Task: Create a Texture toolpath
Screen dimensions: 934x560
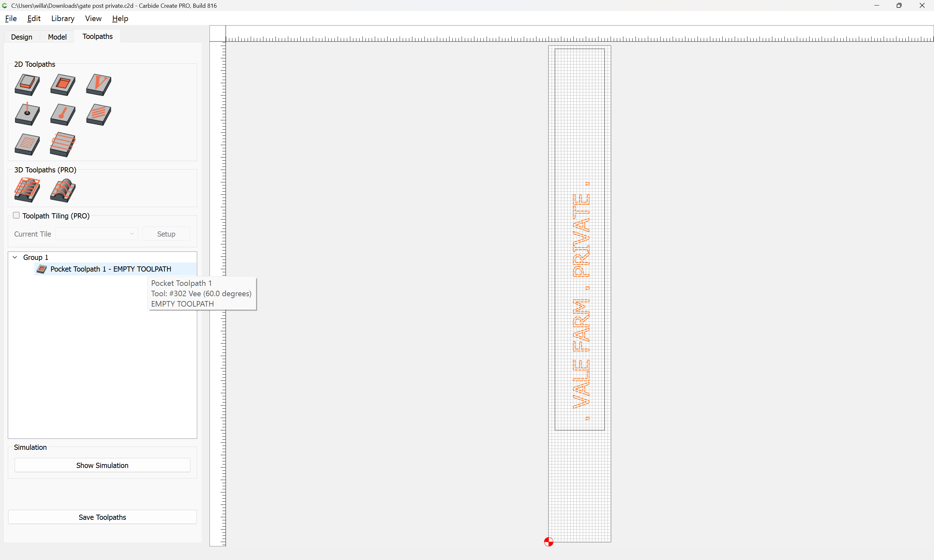Action: click(x=99, y=114)
